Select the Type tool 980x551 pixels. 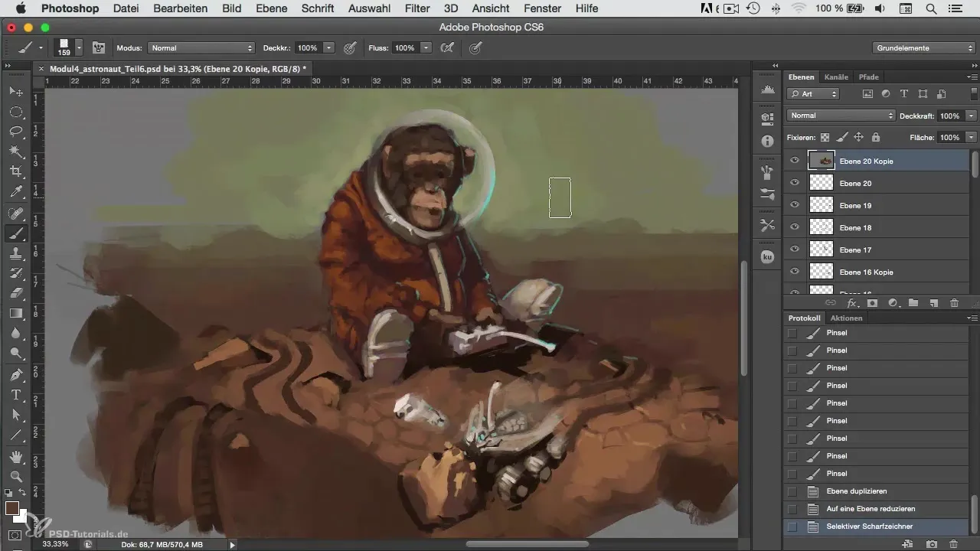(16, 395)
